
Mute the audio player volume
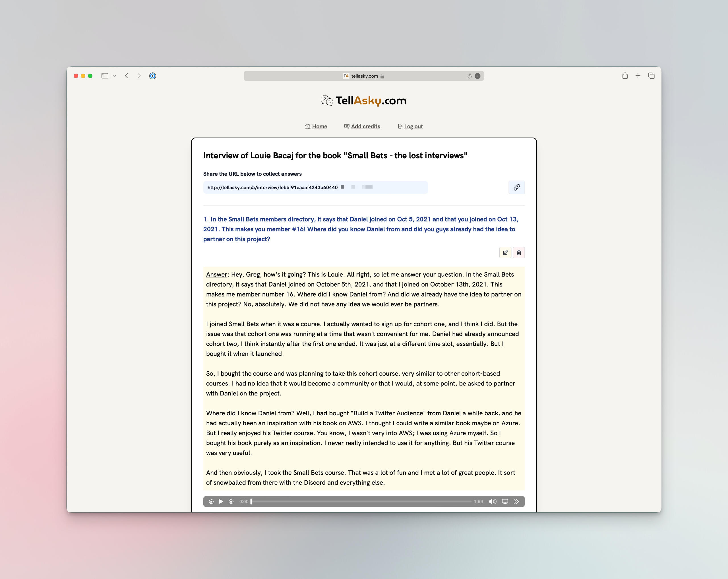493,501
